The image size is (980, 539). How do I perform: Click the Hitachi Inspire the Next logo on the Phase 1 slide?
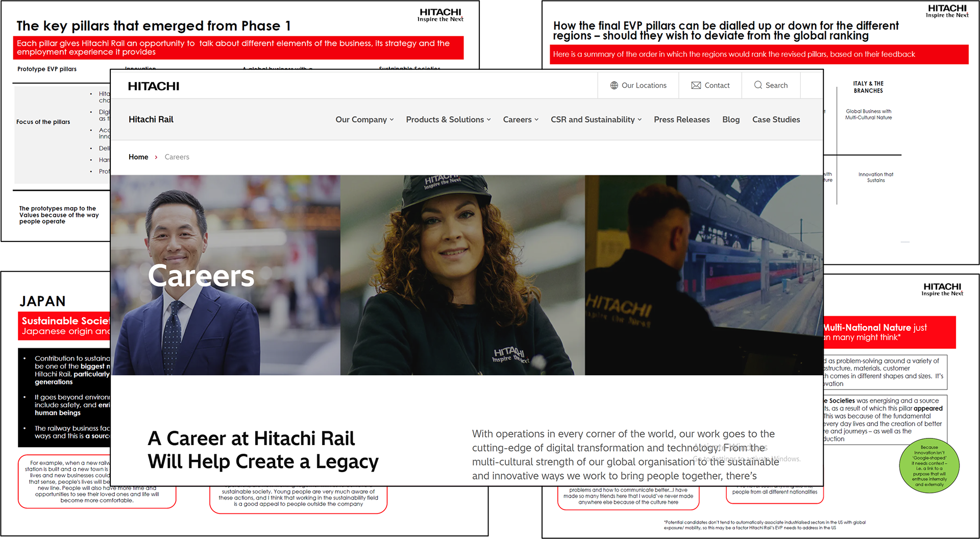(x=440, y=15)
